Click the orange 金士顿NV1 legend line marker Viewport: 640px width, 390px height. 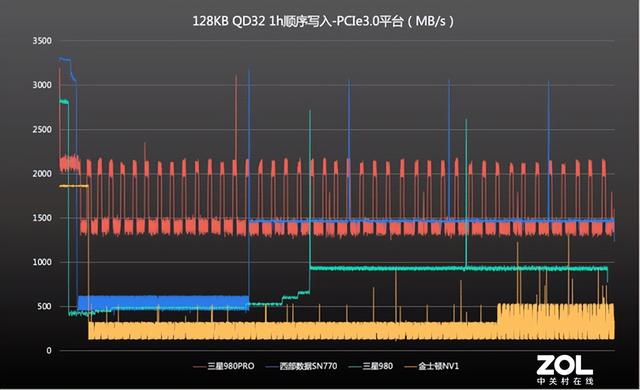pyautogui.click(x=411, y=366)
